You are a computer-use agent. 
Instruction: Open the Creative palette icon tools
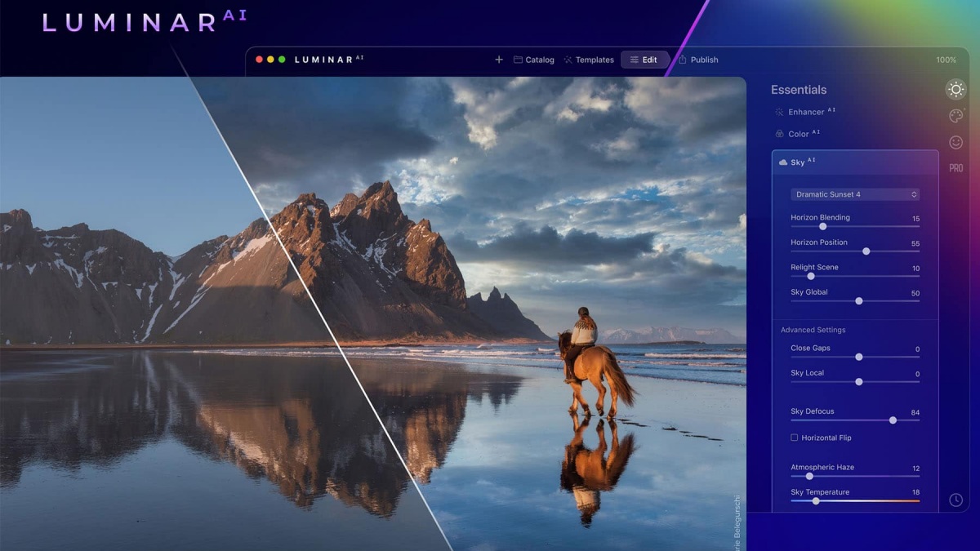coord(955,116)
